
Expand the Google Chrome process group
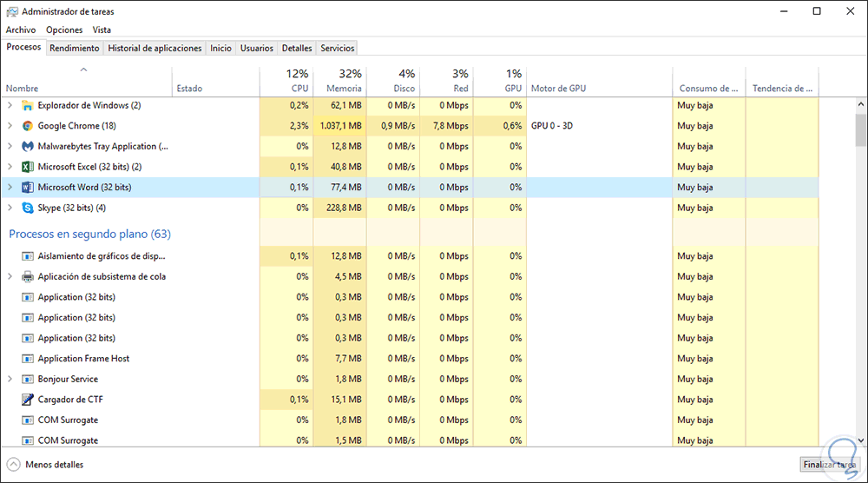coord(10,126)
